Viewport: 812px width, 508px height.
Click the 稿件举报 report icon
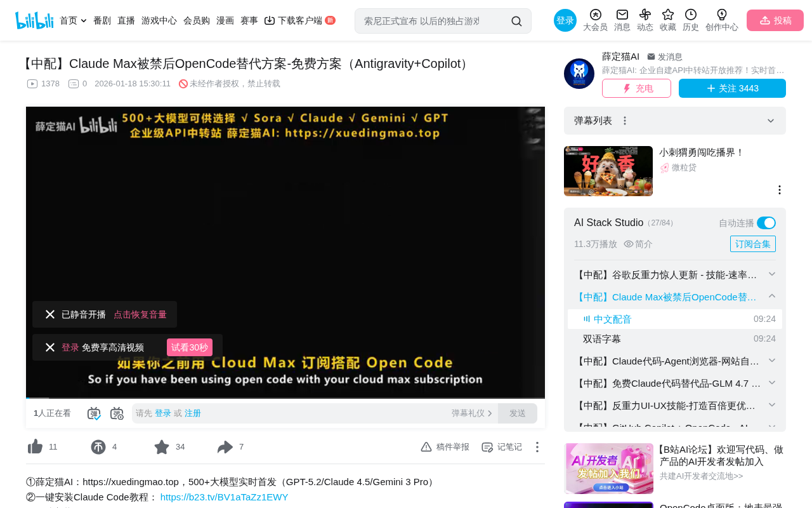click(426, 447)
